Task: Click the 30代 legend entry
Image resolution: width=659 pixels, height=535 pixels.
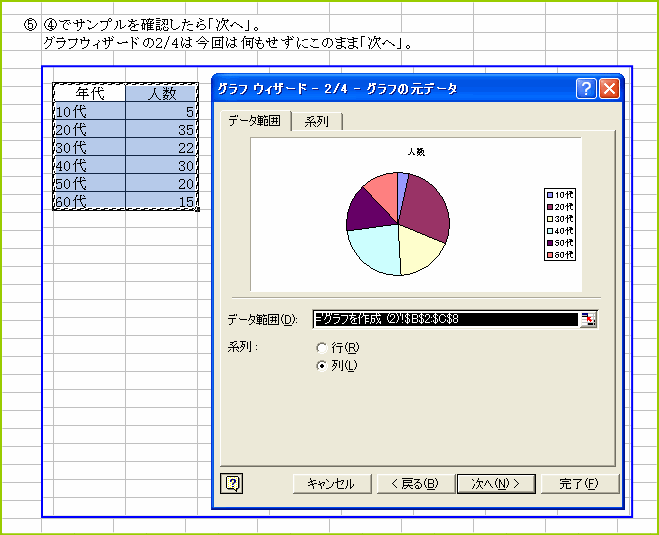Action: click(x=560, y=219)
